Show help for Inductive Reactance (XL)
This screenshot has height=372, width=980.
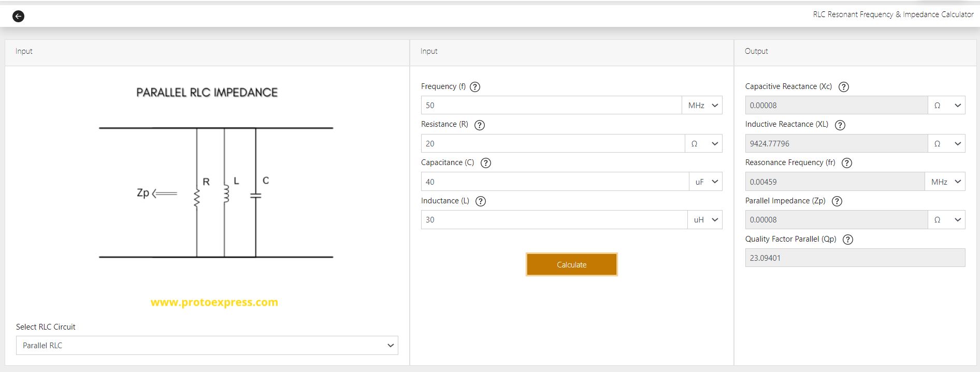click(x=840, y=125)
